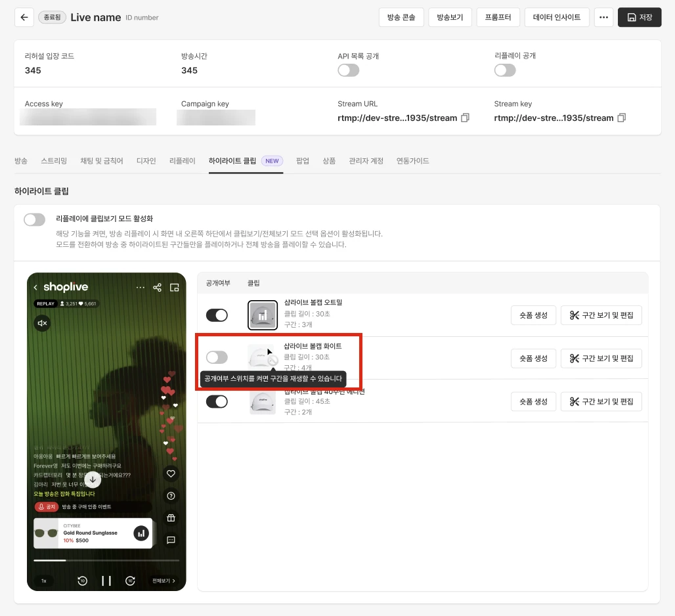Image resolution: width=675 pixels, height=616 pixels.
Task: Switch to 스트리밍 tab
Action: [54, 161]
